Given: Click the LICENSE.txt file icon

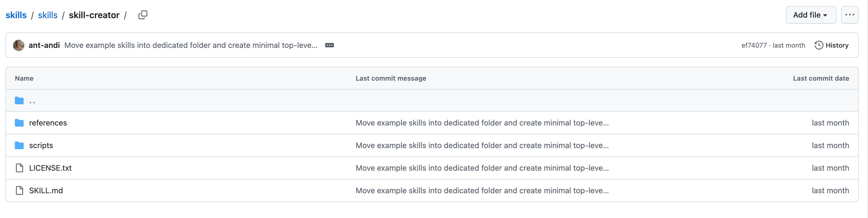Looking at the screenshot, I should (20, 168).
